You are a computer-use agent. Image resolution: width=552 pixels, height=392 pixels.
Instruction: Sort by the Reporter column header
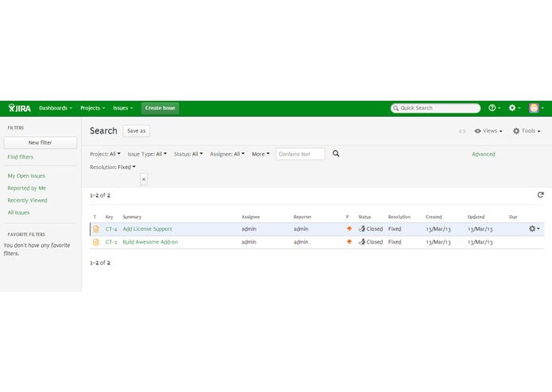click(x=303, y=217)
